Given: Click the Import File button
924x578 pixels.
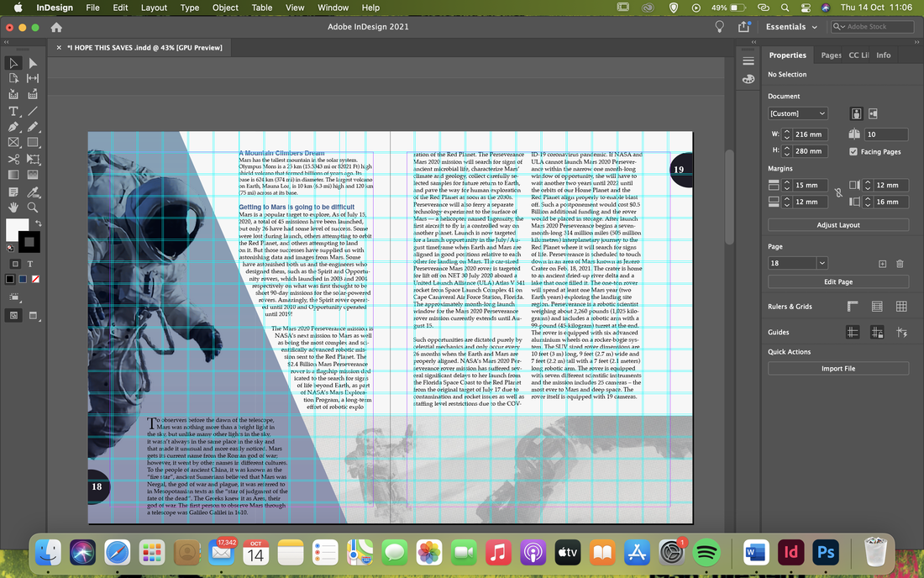Looking at the screenshot, I should (x=838, y=368).
